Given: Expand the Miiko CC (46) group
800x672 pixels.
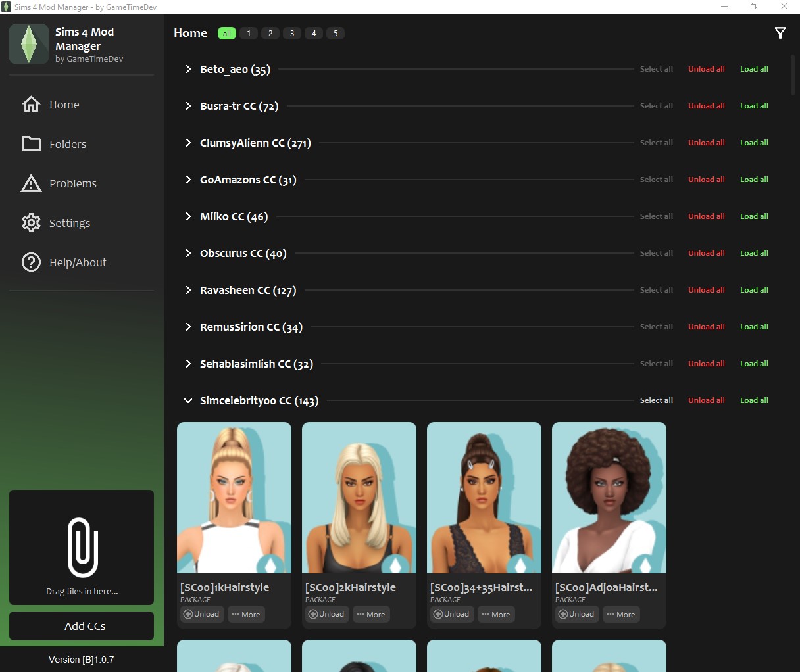Looking at the screenshot, I should pyautogui.click(x=188, y=216).
